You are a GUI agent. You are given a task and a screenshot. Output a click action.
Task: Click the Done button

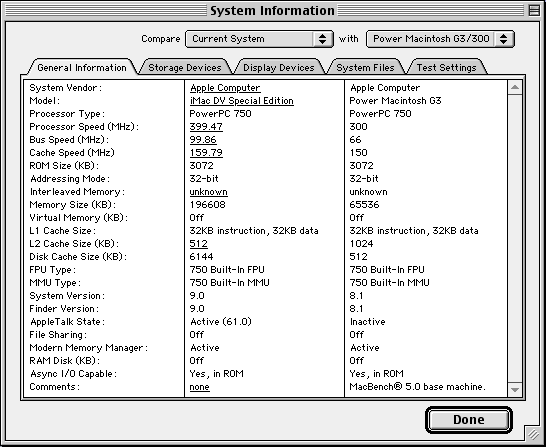pyautogui.click(x=469, y=420)
